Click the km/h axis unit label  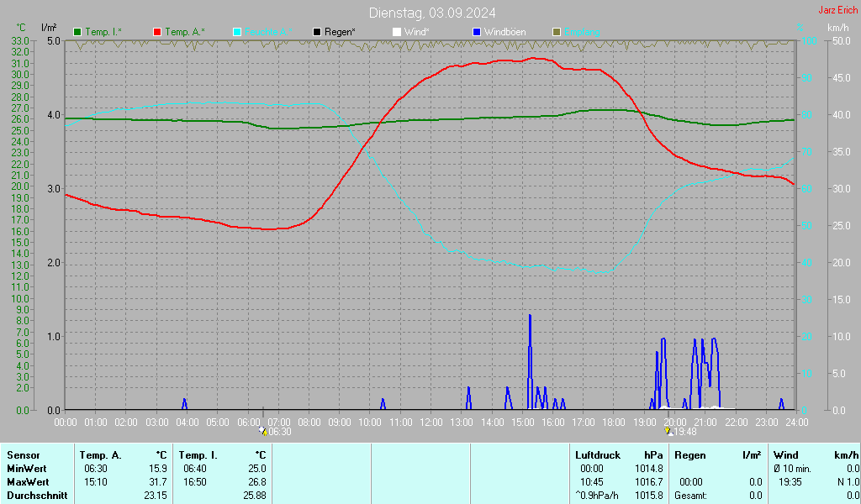click(x=837, y=28)
